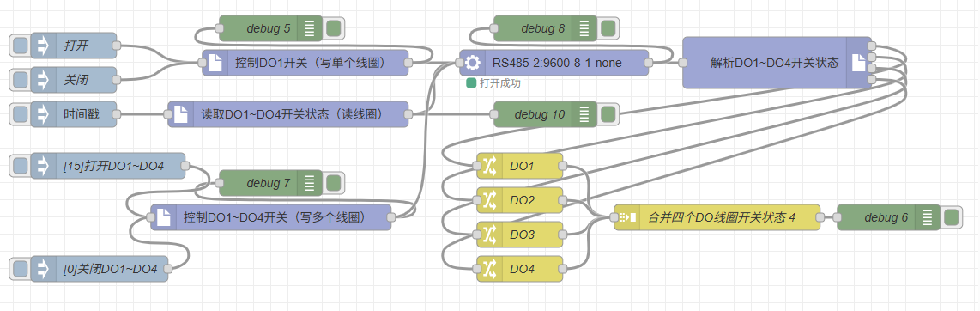Trigger the 关闭 inject node button
Viewport: 980px width, 311px height.
(21, 80)
